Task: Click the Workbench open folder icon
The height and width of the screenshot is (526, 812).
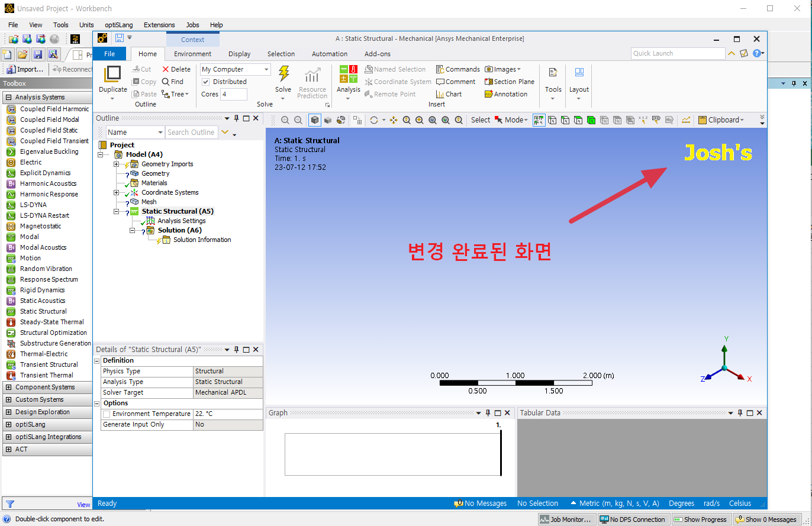Action: pos(22,54)
